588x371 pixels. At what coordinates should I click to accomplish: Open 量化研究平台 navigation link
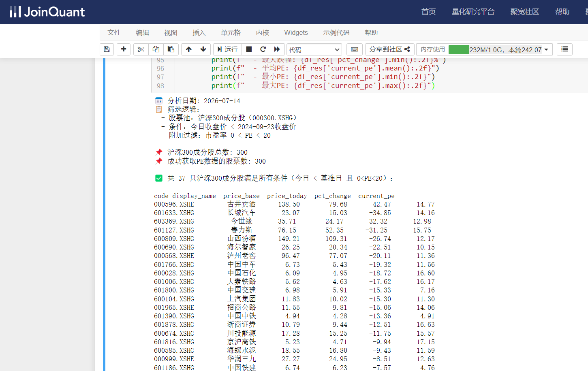coord(473,12)
